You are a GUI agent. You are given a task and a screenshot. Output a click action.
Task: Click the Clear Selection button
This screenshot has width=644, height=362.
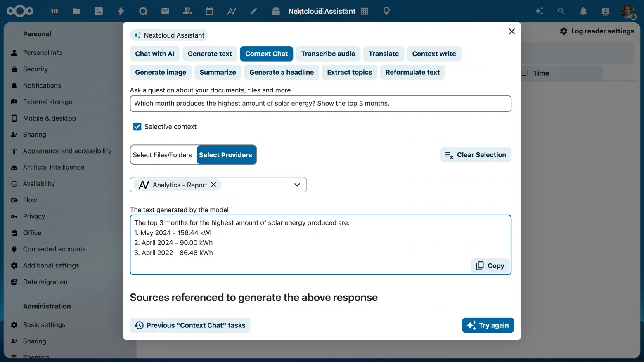[476, 155]
